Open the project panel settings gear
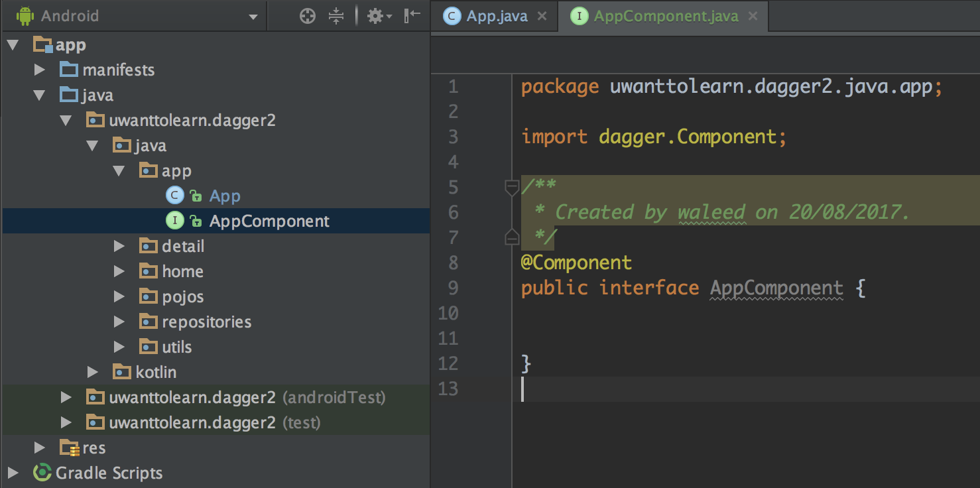This screenshot has width=980, height=488. pos(376,17)
